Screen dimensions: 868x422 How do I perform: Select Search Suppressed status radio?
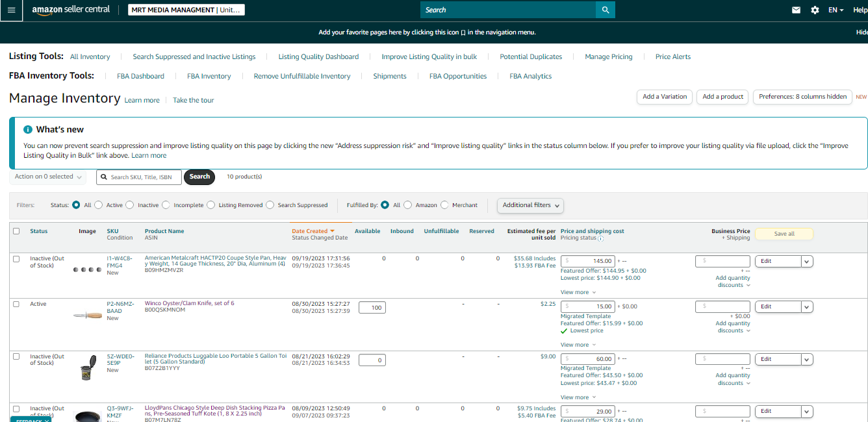click(x=270, y=205)
